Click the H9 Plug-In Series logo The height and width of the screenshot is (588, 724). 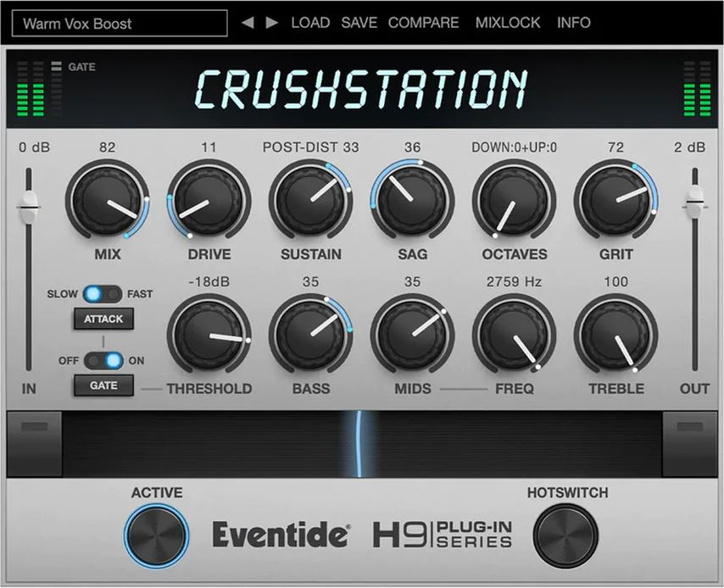[x=443, y=535]
